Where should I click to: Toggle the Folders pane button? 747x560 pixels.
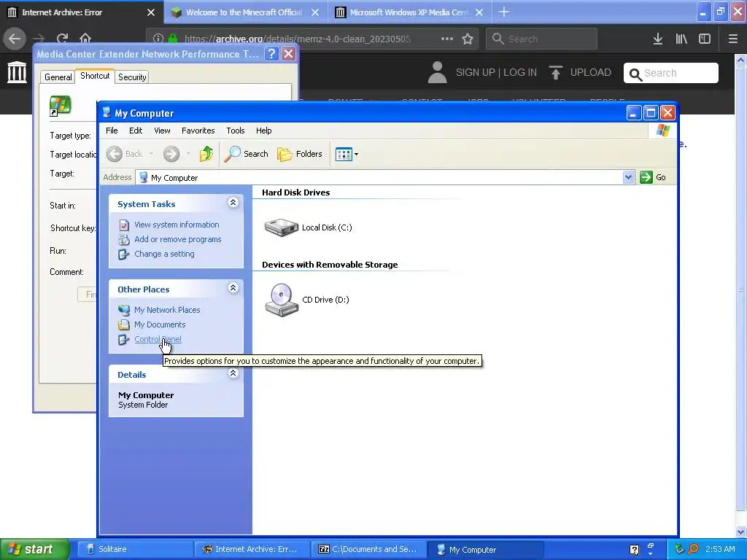[300, 154]
